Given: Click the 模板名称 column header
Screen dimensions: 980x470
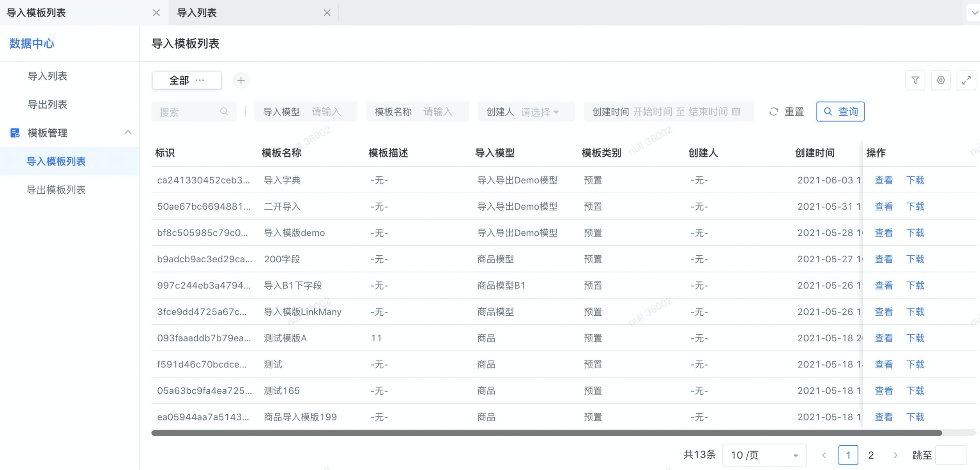Looking at the screenshot, I should 281,153.
